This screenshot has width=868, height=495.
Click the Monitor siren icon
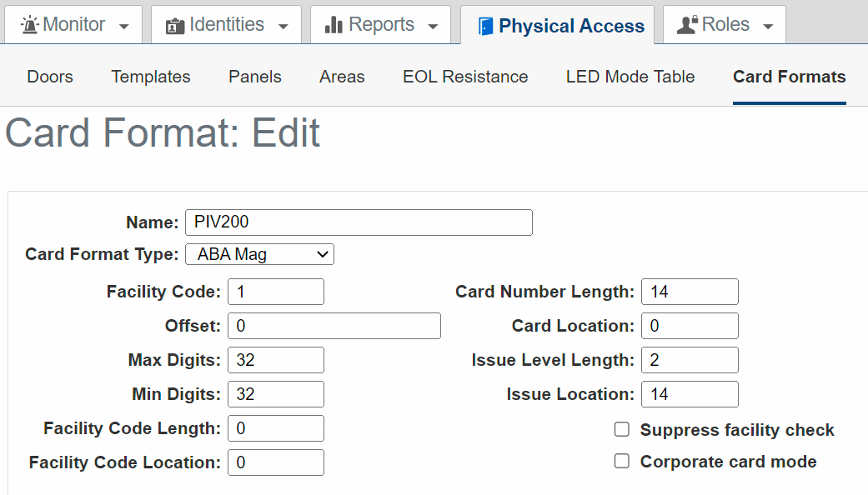tap(30, 25)
